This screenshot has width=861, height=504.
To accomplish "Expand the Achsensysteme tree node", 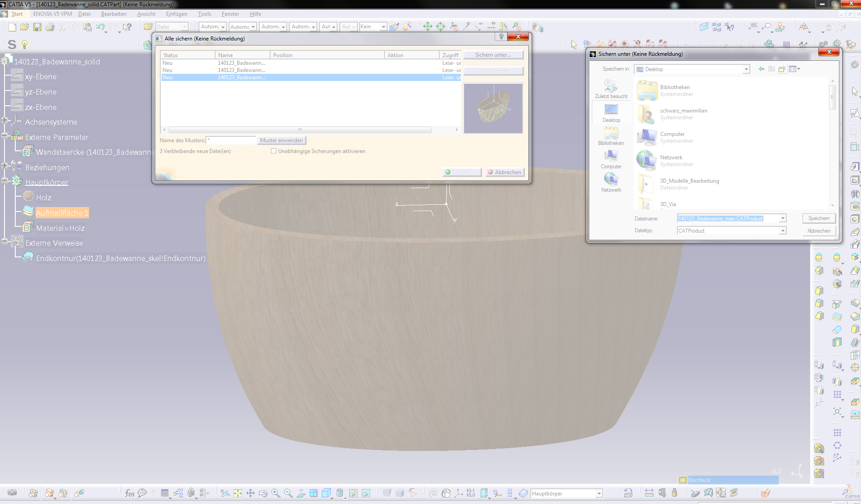I will pyautogui.click(x=4, y=120).
